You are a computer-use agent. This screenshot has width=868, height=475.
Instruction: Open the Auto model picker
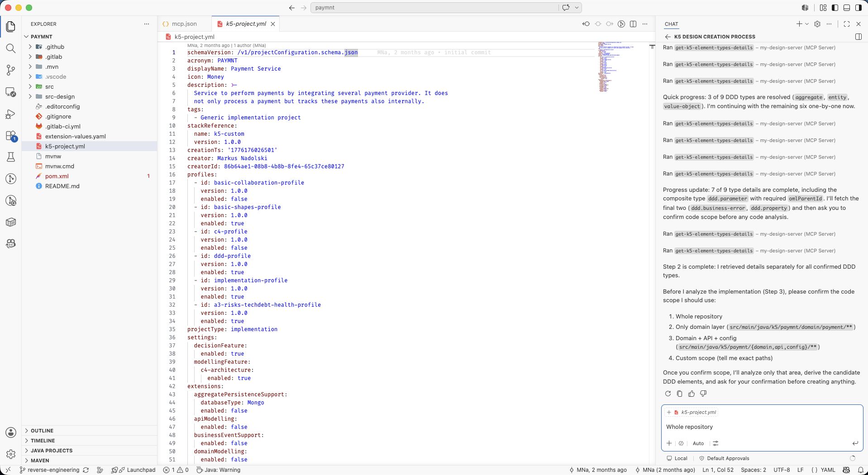click(x=698, y=443)
